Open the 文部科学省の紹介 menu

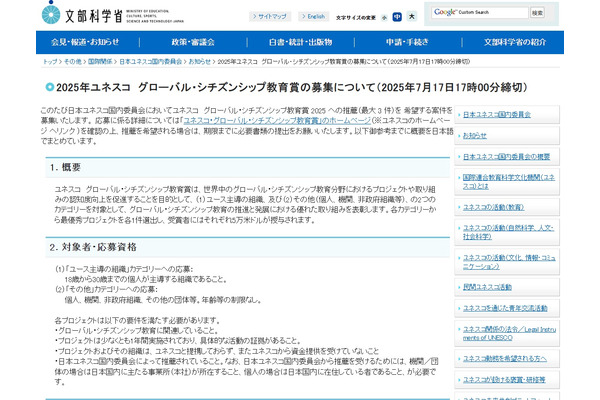coord(515,42)
